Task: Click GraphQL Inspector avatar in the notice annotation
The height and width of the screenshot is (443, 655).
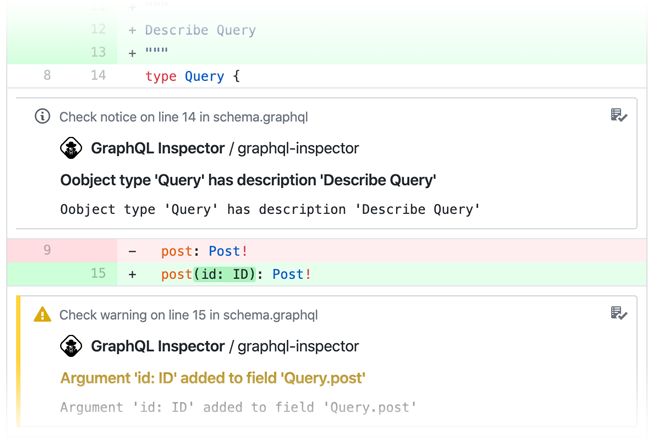Action: 71,148
